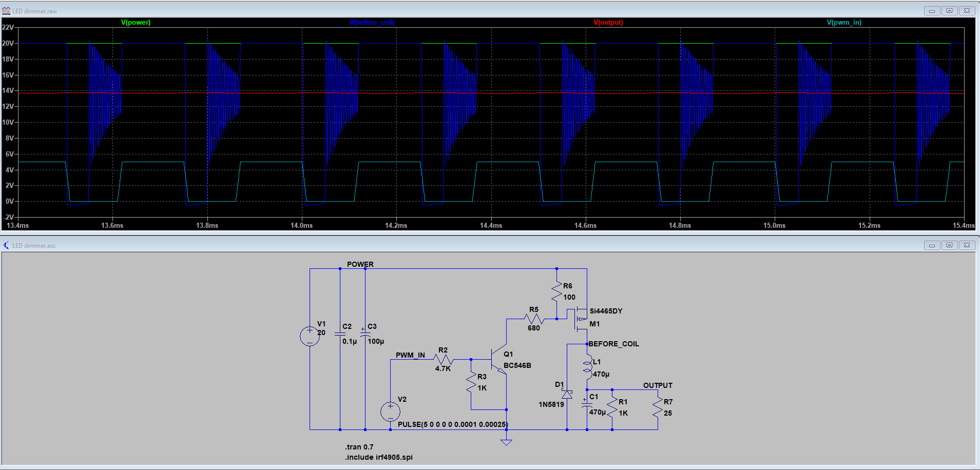980x470 pixels.
Task: Click the 22V label on vertical axis
Action: (8, 27)
